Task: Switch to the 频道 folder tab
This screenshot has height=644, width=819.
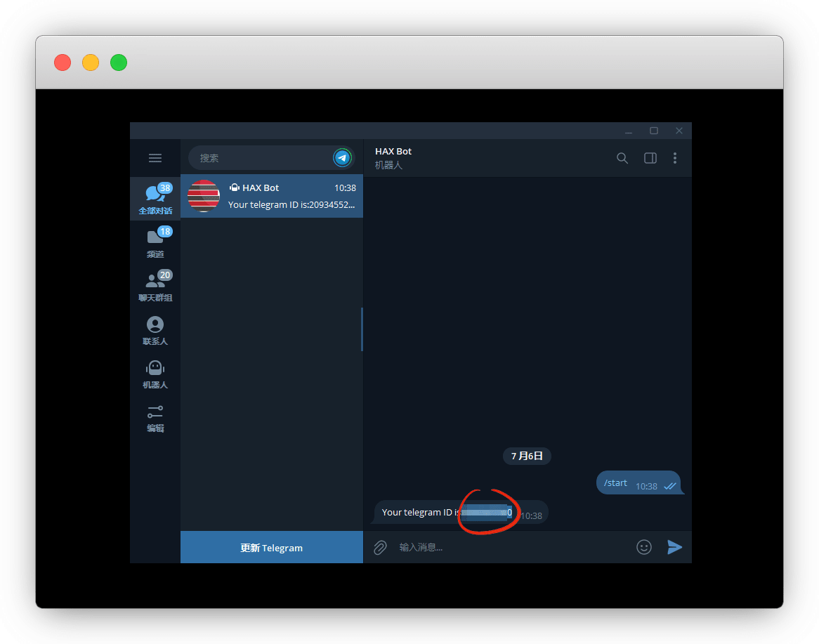Action: coord(155,242)
